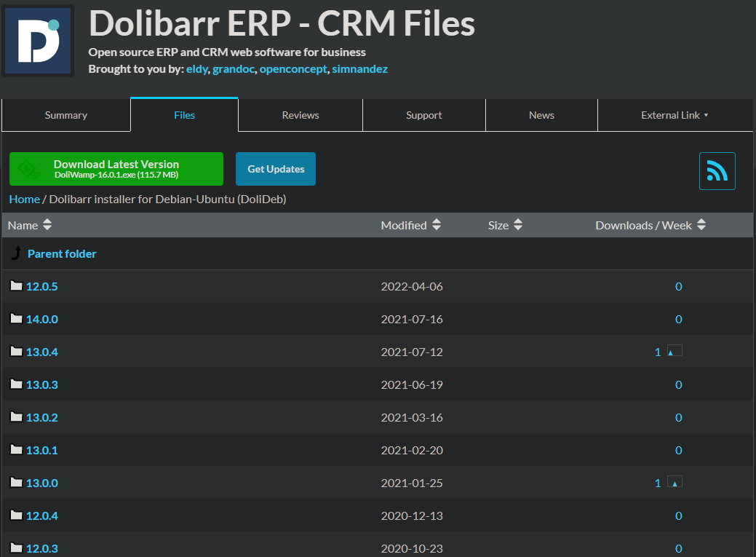Toggle sort by Modified date
756x557 pixels.
(x=436, y=225)
